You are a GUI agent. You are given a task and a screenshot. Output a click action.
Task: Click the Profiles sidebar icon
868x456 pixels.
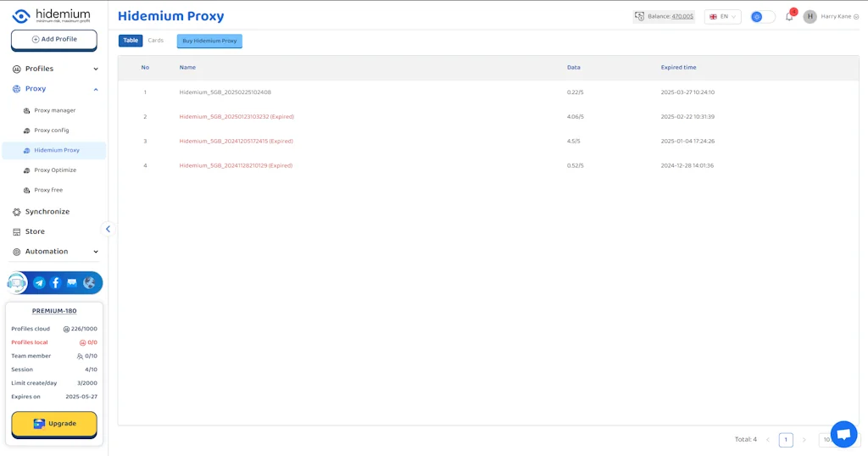tap(17, 69)
